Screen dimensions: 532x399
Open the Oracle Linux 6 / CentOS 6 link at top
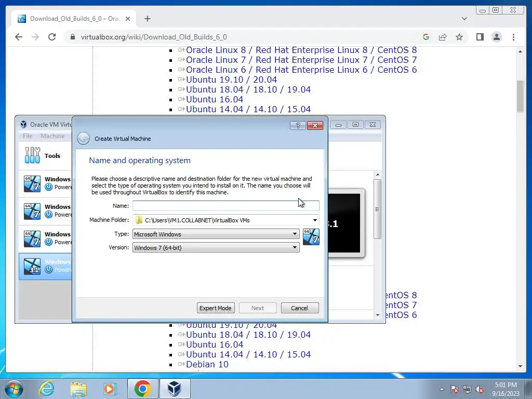[x=301, y=70]
